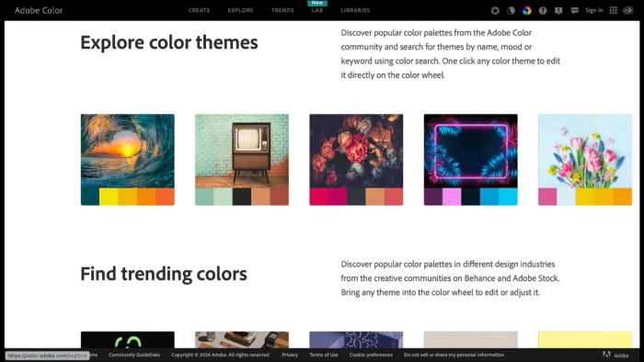644x362 pixels.
Task: Open Cookie preferences in the footer
Action: pos(371,355)
